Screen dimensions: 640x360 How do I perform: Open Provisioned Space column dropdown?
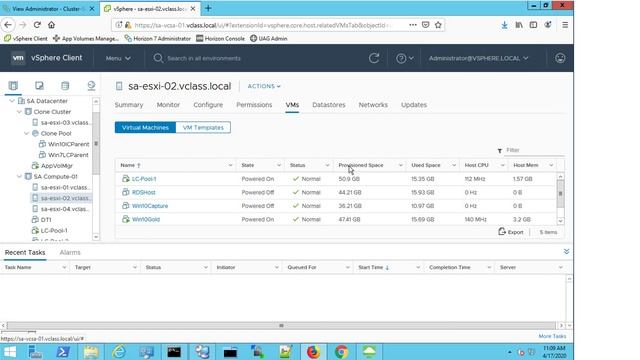click(x=400, y=165)
